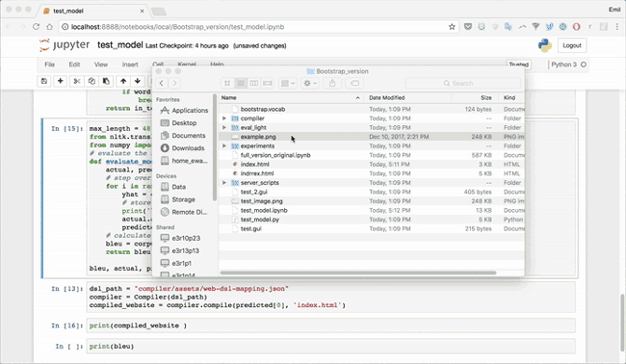Screen dimensions: 626x364
Task: Expand the server_scripts folder
Action: pos(224,183)
